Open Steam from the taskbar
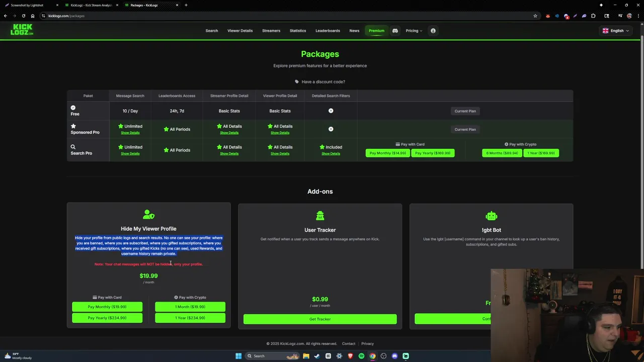This screenshot has width=644, height=362. 317,356
